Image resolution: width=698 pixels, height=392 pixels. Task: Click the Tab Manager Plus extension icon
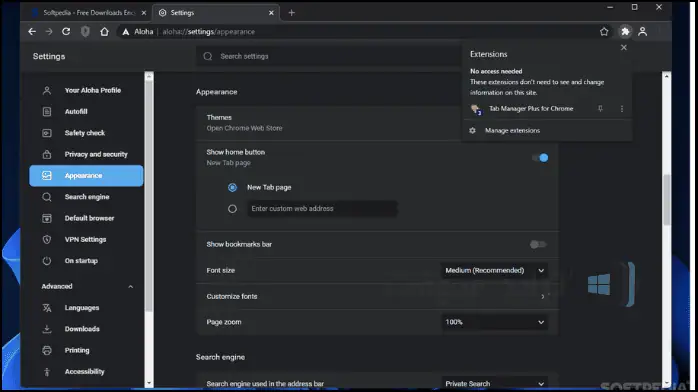(475, 109)
